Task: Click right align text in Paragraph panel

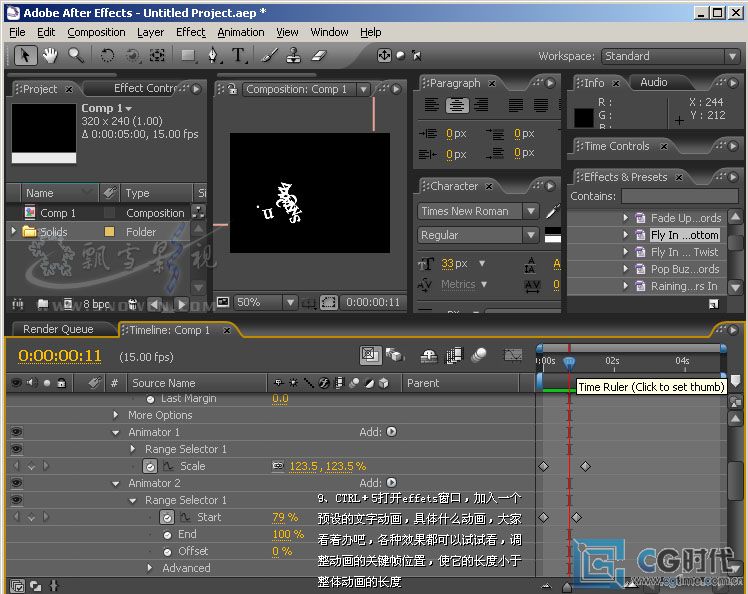Action: click(x=481, y=104)
